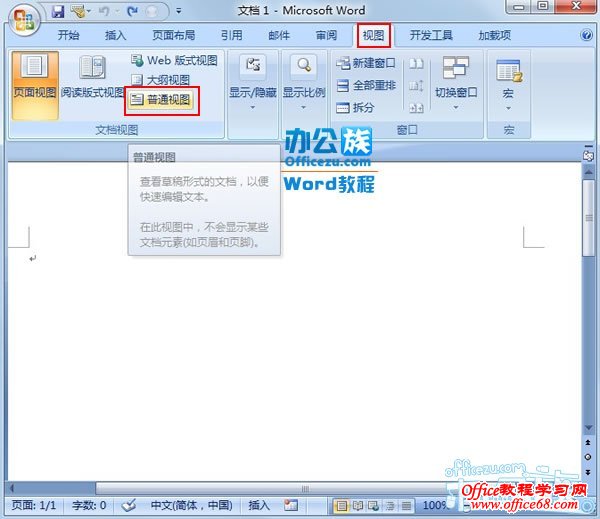Open the 开发工具 tab
600x519 pixels.
431,35
